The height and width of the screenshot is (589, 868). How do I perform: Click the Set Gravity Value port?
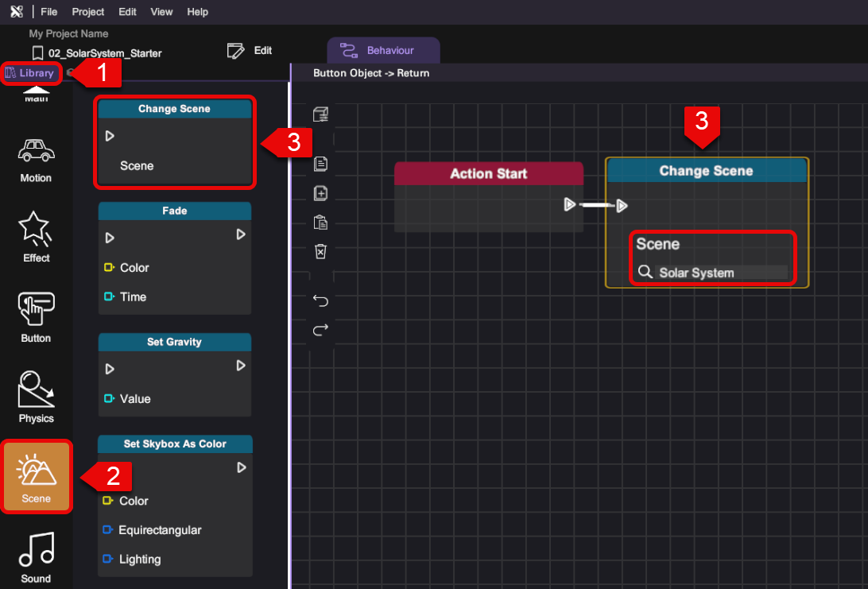(x=109, y=398)
